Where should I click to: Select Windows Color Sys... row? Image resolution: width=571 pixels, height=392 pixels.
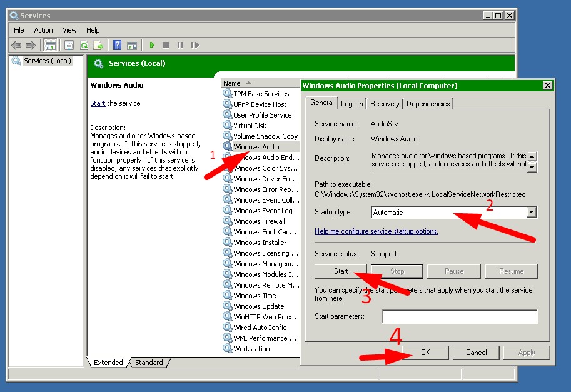point(265,168)
